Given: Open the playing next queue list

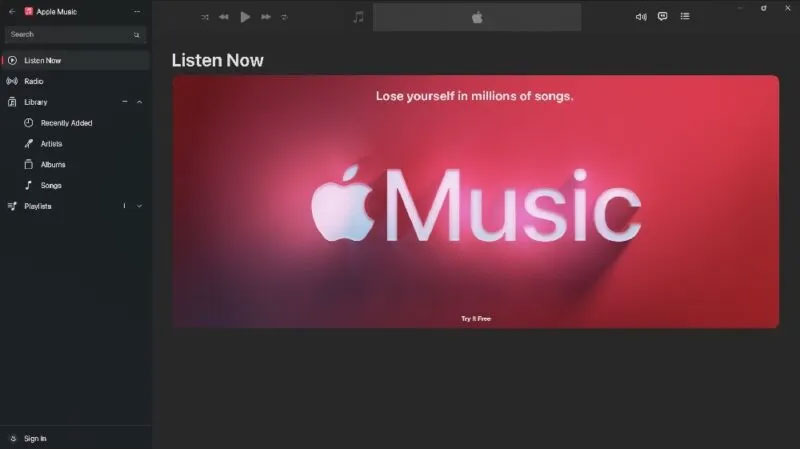Looking at the screenshot, I should tap(685, 16).
